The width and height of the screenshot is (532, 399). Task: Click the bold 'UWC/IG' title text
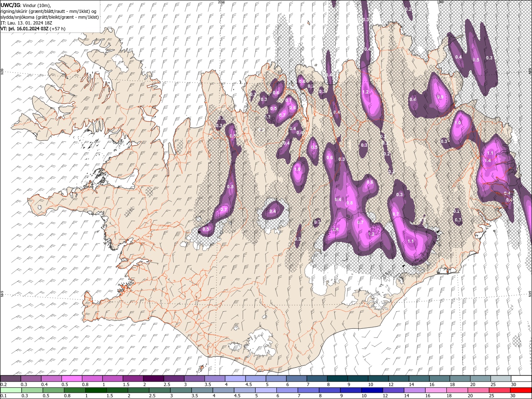pos(10,5)
